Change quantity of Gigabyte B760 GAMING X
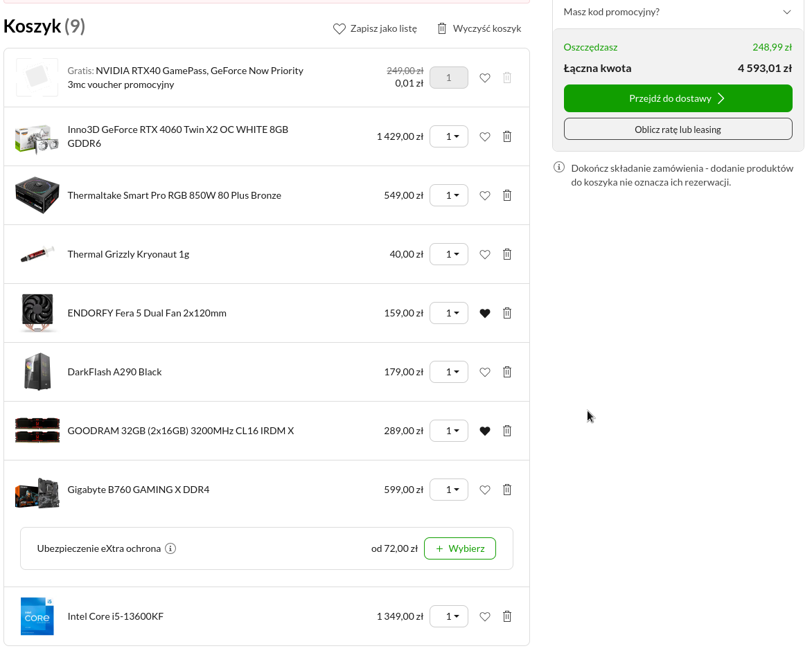This screenshot has width=812, height=671. (x=449, y=490)
